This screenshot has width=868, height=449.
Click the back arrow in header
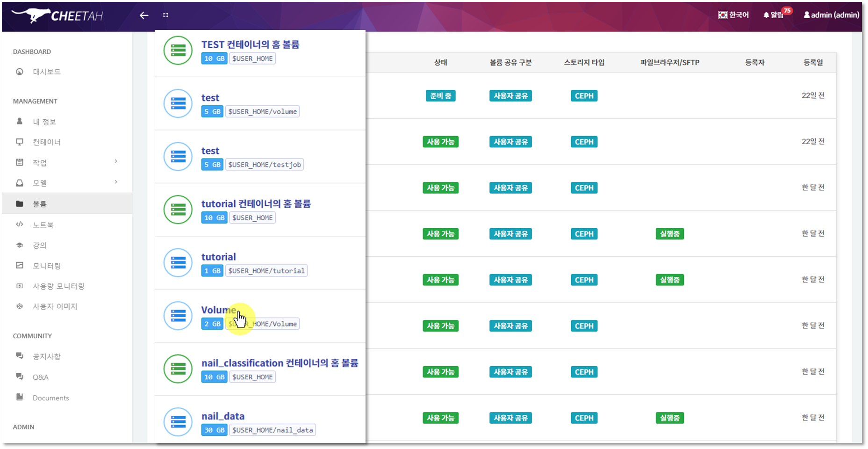pyautogui.click(x=144, y=15)
